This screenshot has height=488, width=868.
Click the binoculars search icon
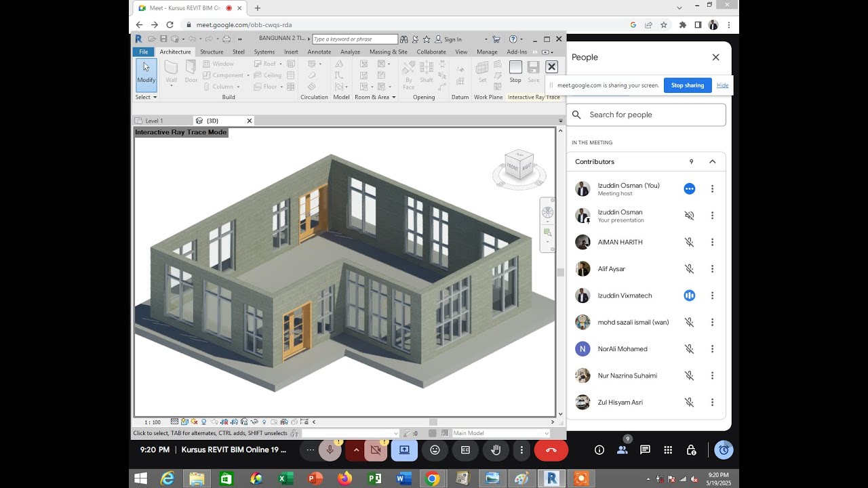click(x=404, y=39)
